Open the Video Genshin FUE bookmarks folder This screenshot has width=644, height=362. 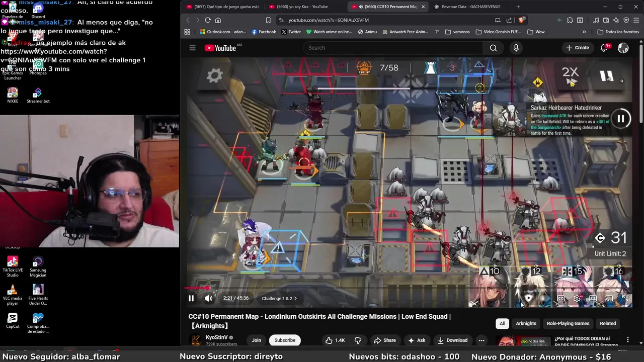(498, 32)
